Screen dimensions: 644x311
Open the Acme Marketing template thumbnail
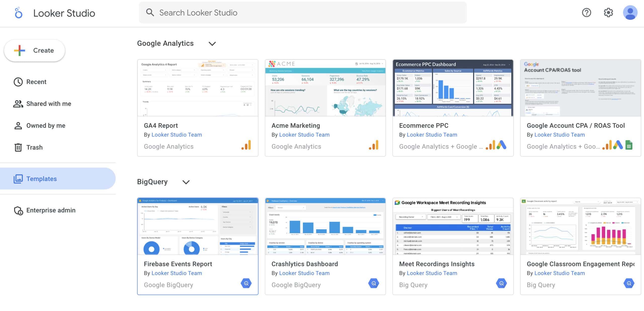coord(325,88)
